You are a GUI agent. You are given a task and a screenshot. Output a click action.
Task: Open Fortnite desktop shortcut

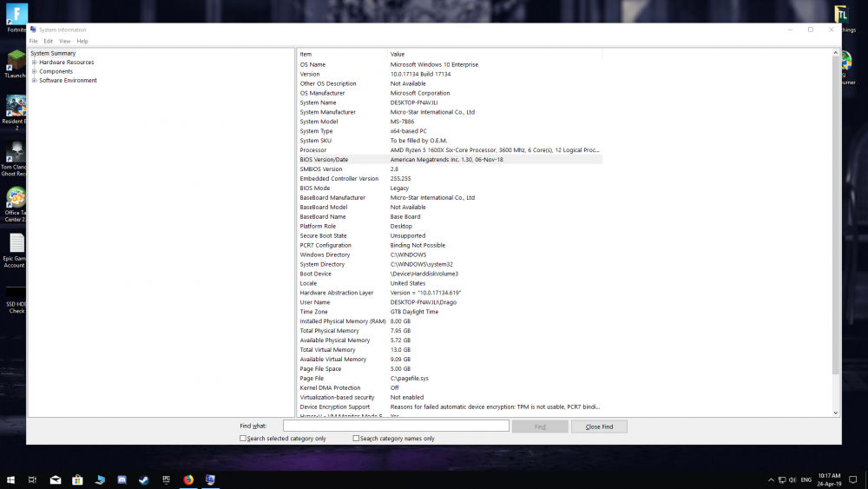coord(16,18)
